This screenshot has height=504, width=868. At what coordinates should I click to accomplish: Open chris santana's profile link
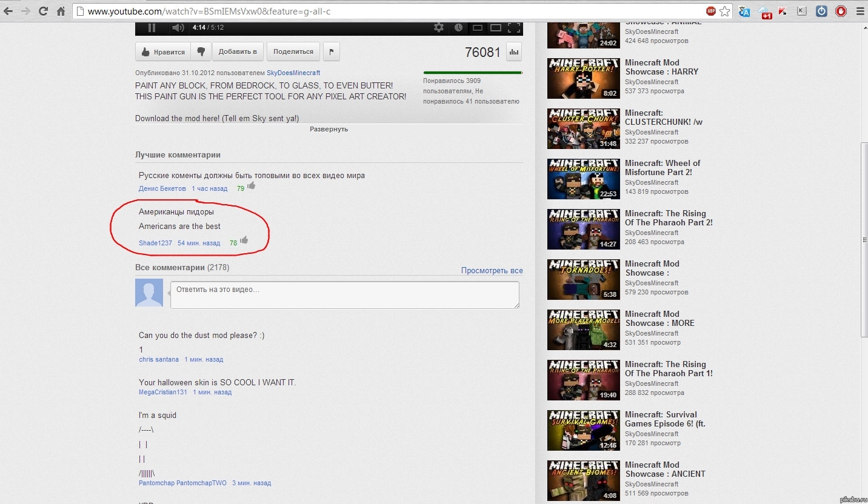coord(159,359)
